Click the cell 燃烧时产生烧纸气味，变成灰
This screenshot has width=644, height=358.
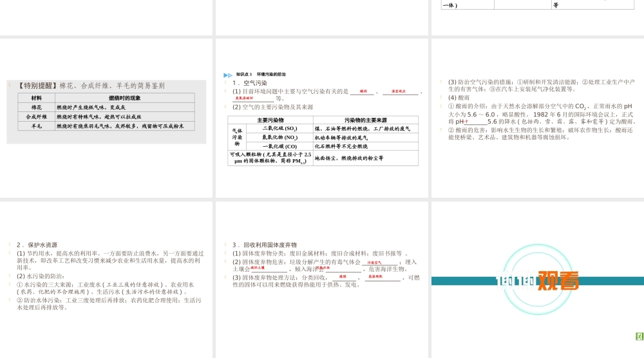tap(125, 107)
